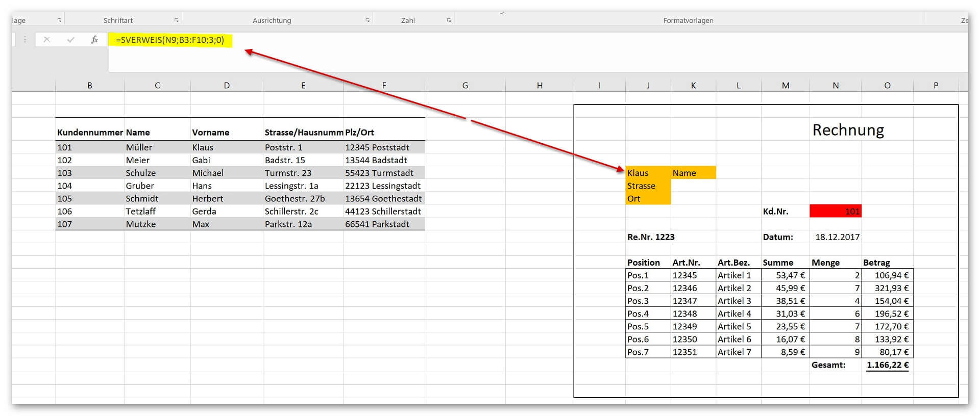980x416 pixels.
Task: Click the orange Strasse cell
Action: [648, 186]
